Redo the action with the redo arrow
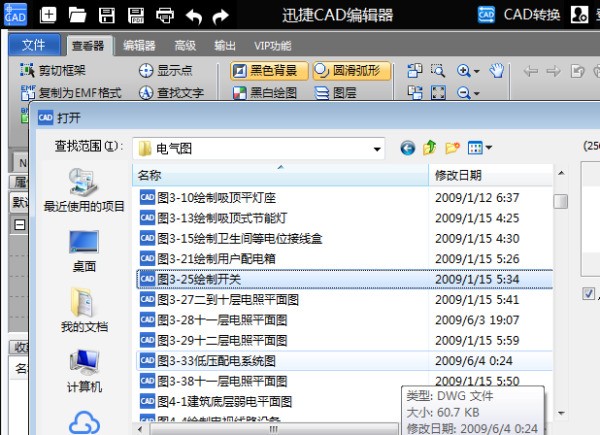600x435 pixels. click(x=220, y=16)
